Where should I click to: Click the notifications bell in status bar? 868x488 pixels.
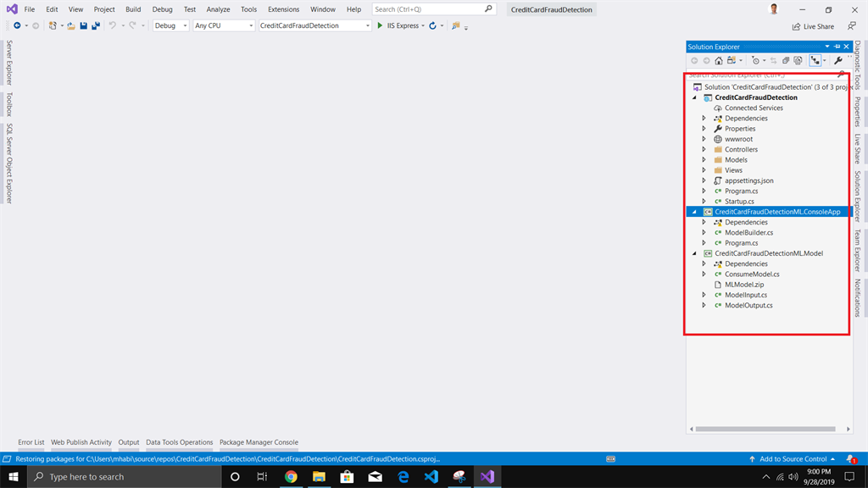click(851, 458)
